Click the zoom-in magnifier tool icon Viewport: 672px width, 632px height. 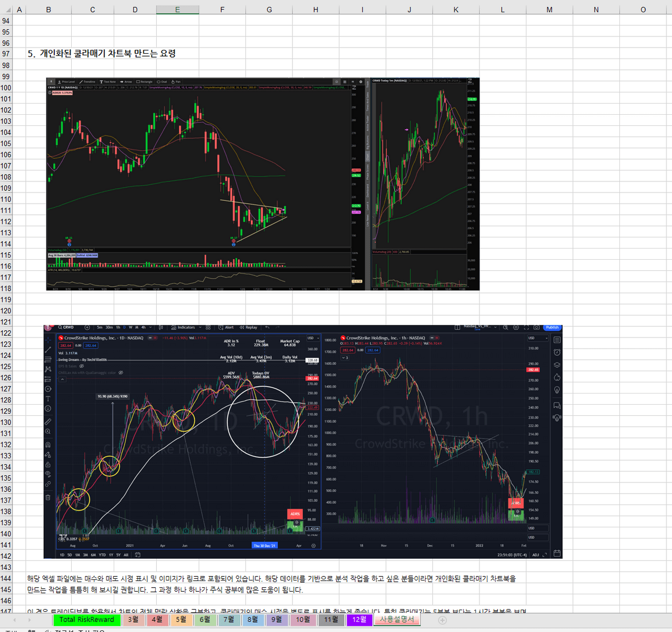[48, 432]
